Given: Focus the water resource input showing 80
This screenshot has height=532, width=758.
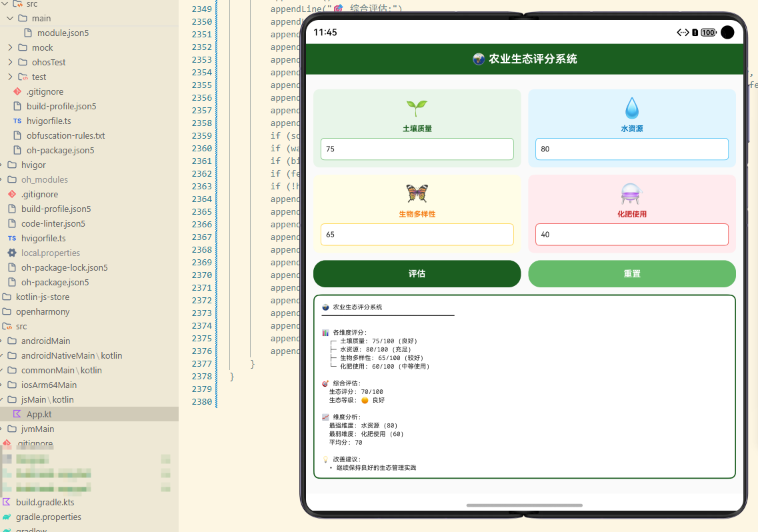Looking at the screenshot, I should click(x=632, y=149).
